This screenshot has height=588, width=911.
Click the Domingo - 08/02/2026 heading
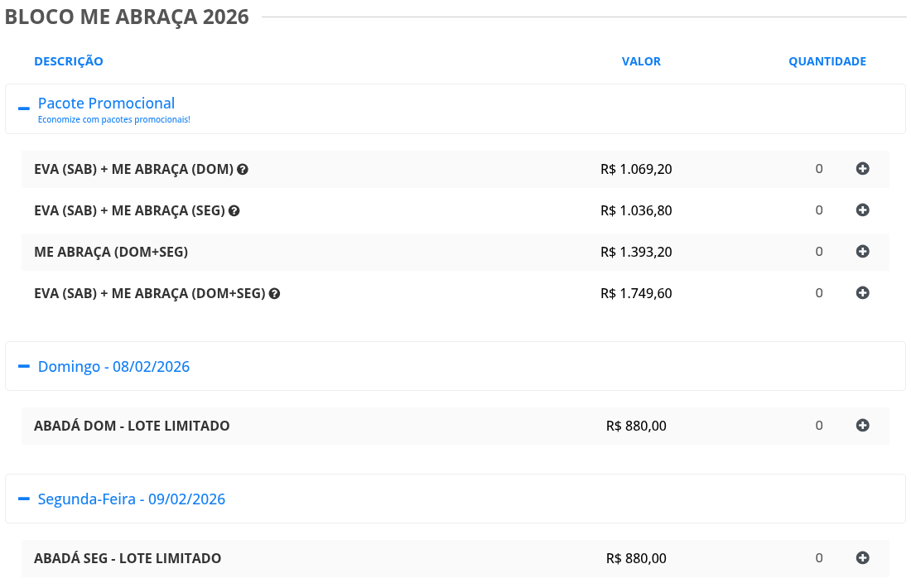(x=113, y=366)
